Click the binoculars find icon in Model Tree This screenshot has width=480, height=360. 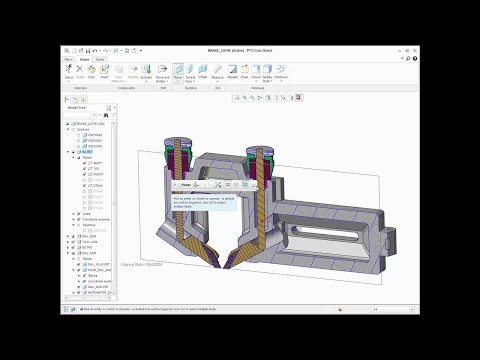pos(106,115)
